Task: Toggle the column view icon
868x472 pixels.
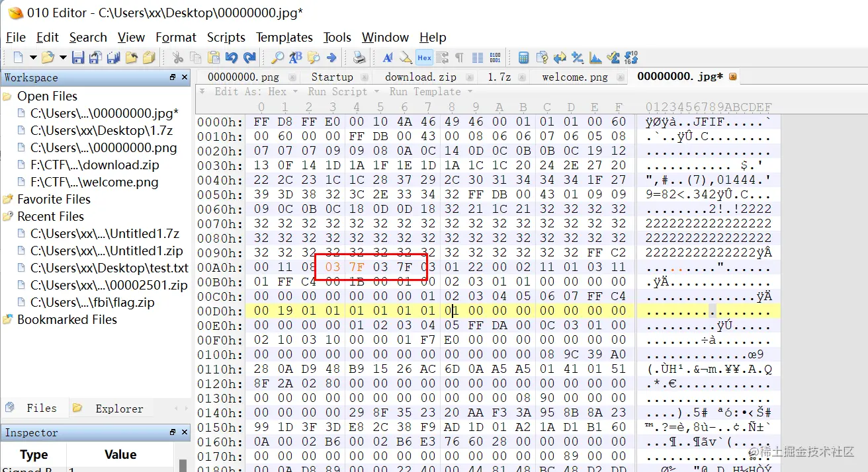Action: point(477,58)
